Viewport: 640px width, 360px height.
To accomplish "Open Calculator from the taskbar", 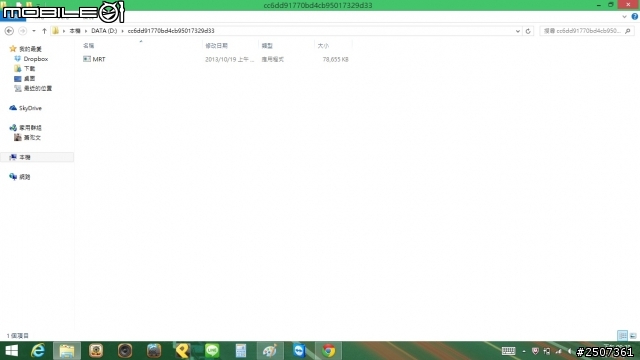I will [241, 351].
